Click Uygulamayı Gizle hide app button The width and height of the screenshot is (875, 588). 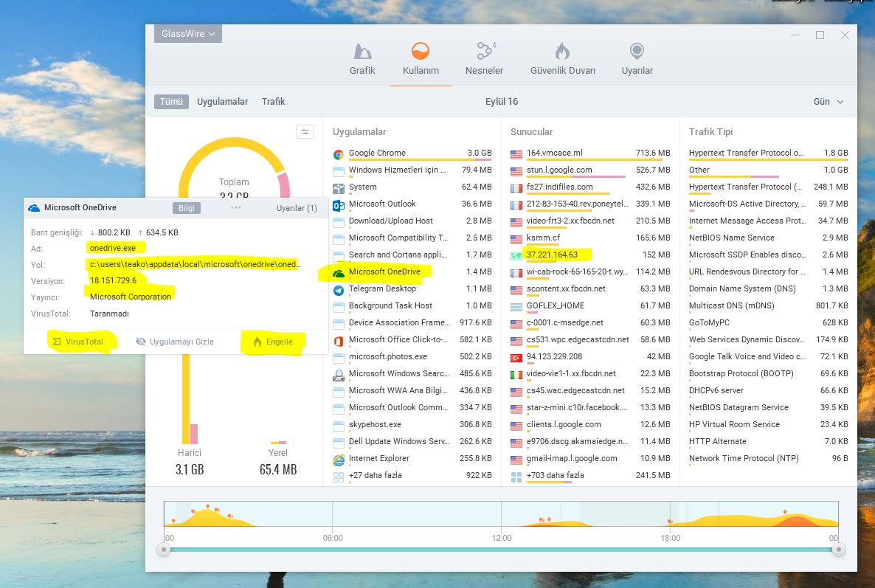pos(175,342)
